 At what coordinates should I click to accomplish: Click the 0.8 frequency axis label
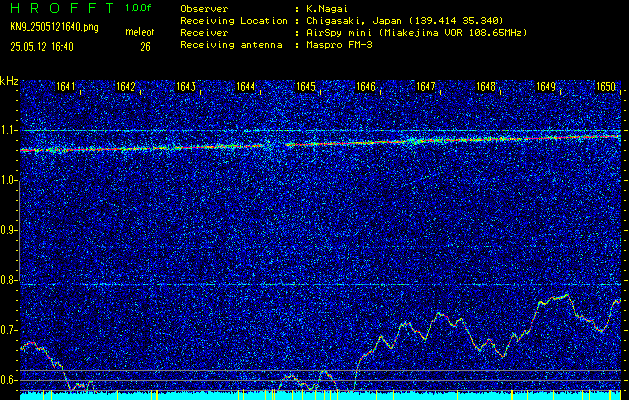click(7, 280)
